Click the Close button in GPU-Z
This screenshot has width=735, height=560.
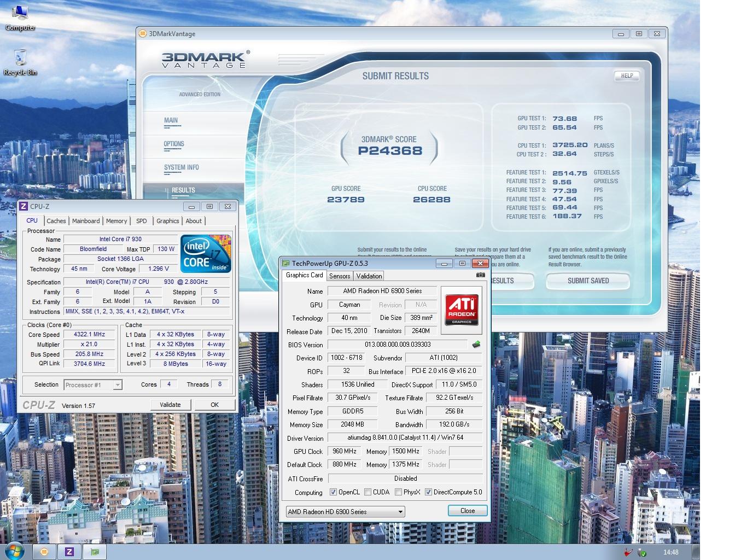coord(468,511)
